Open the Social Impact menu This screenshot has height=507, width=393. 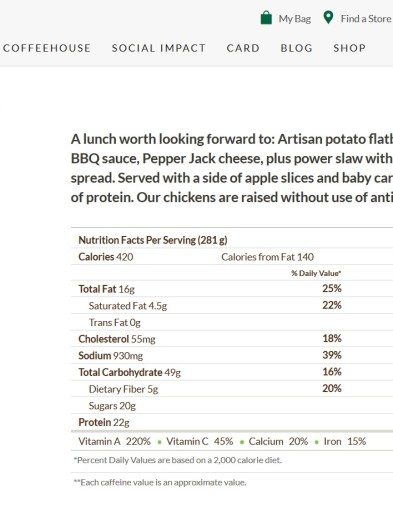pyautogui.click(x=159, y=48)
